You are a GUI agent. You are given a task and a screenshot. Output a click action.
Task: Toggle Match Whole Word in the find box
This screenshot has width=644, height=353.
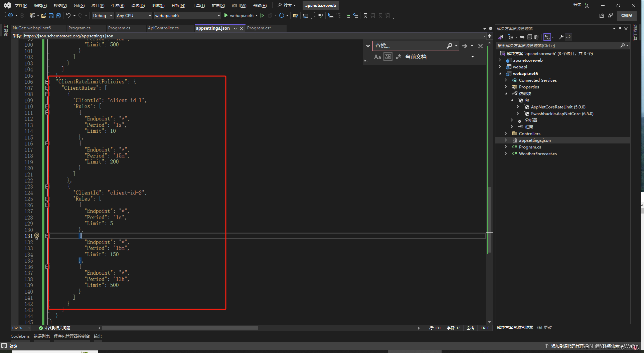tap(388, 57)
